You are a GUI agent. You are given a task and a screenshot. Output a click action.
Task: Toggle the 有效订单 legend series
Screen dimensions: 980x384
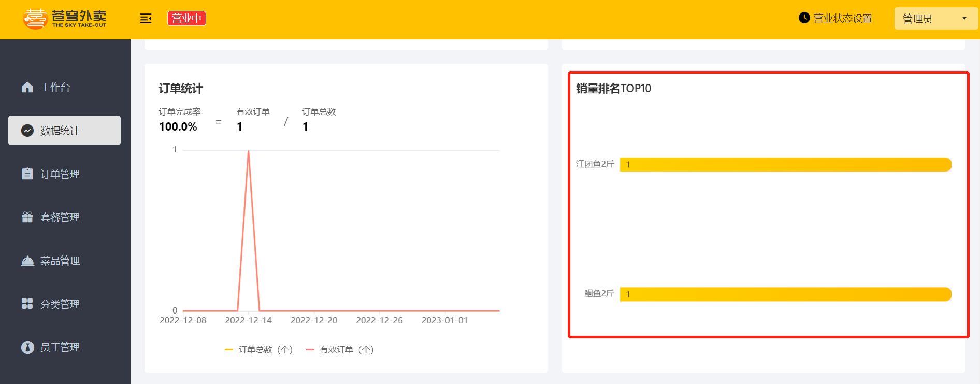coord(340,350)
